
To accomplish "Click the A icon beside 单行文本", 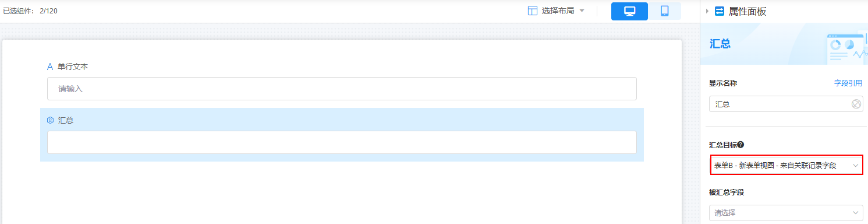I will click(50, 66).
